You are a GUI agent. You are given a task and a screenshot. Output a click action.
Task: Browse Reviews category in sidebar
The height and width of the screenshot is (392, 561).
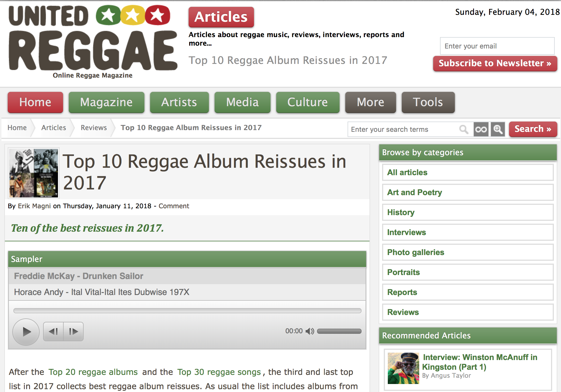pos(468,312)
